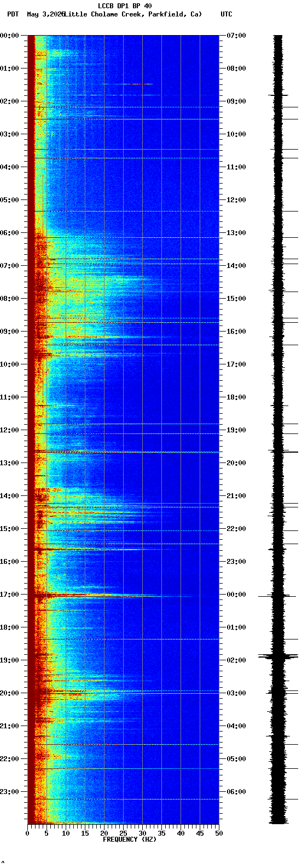The image size is (302, 868).
Task: Click the "22:00" label on the PDT axis
Action: tap(9, 759)
